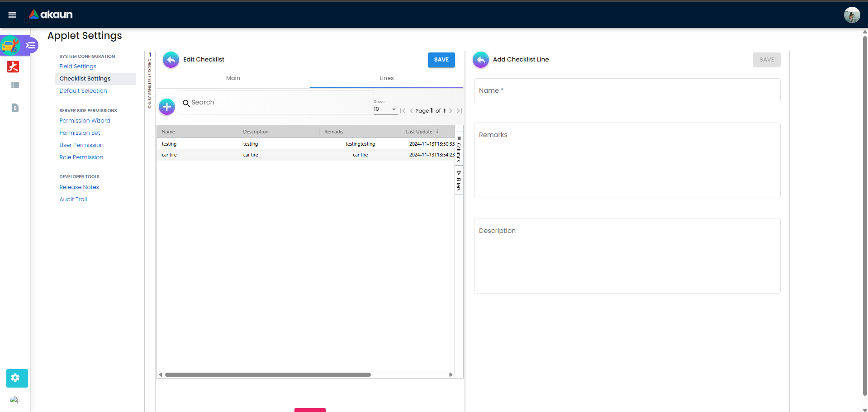Click the table scroll left arrow
Screen dimensions: 868x412
[x=161, y=374]
